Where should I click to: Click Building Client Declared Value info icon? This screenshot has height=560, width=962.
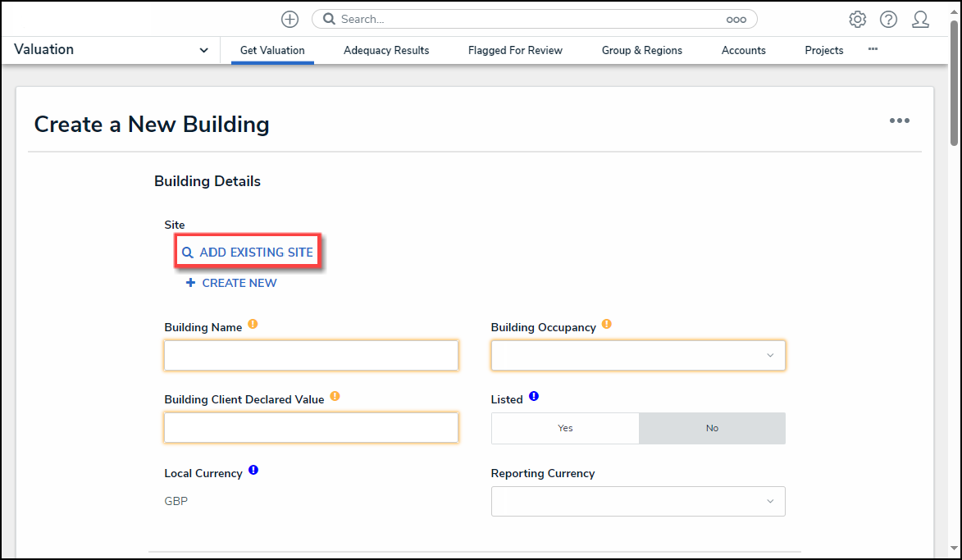tap(335, 396)
